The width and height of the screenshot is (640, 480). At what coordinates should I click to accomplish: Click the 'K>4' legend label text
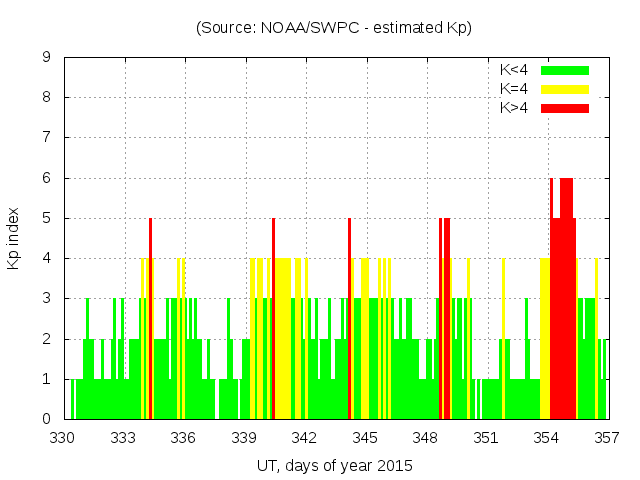(515, 108)
